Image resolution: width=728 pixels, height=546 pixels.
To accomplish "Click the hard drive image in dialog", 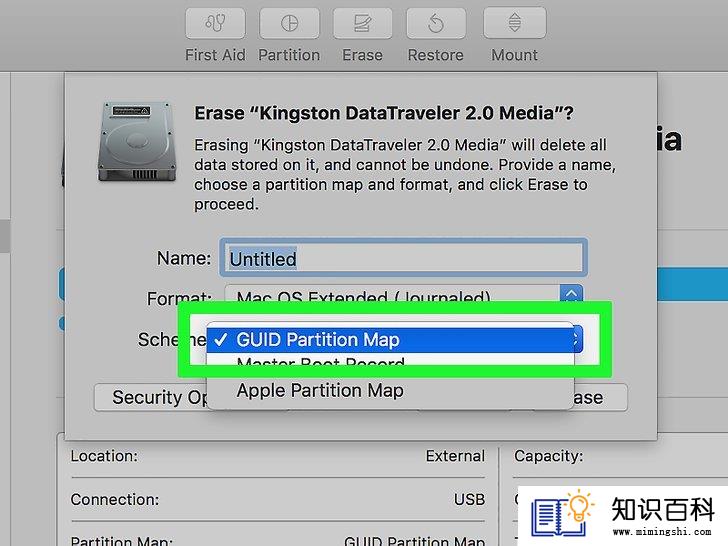I will point(137,142).
